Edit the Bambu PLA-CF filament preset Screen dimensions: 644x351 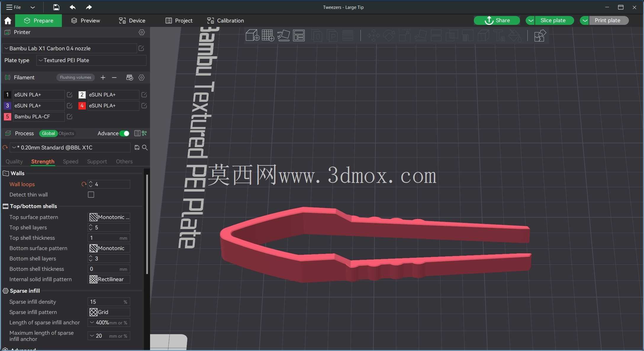[70, 117]
